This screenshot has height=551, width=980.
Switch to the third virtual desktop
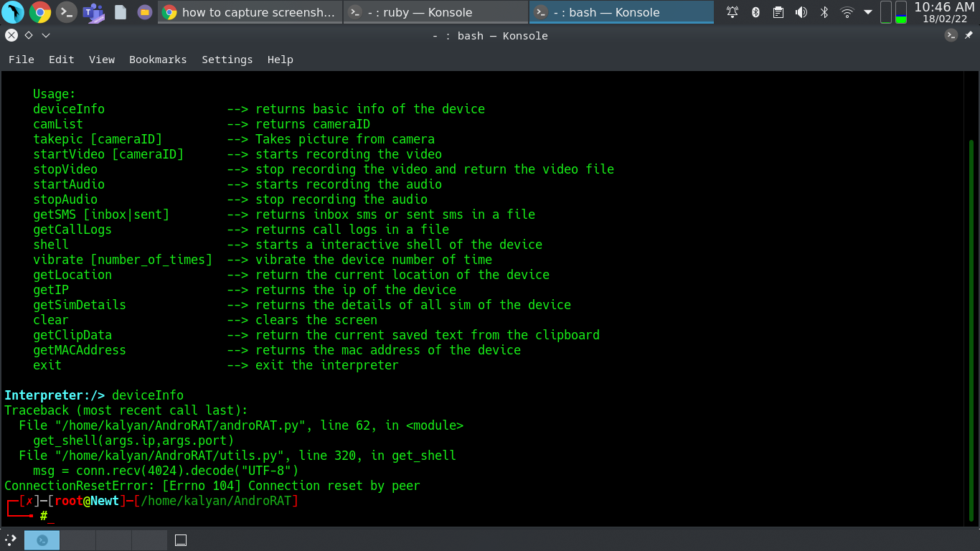[114, 540]
